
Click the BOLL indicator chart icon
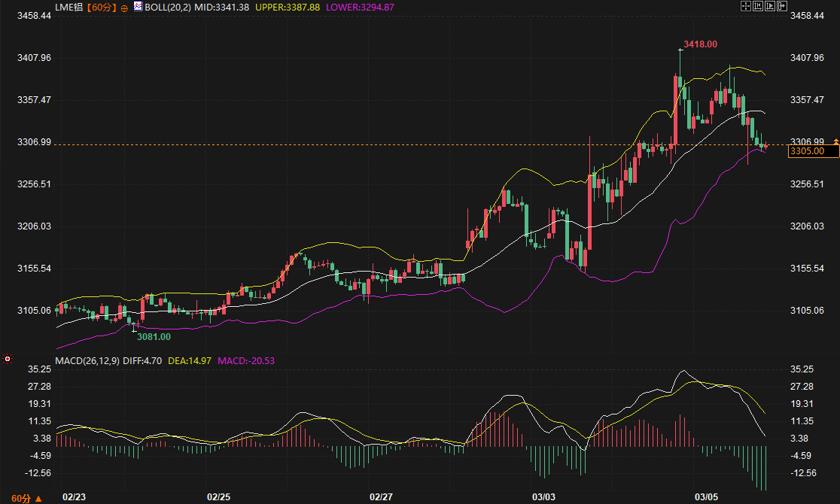(137, 7)
